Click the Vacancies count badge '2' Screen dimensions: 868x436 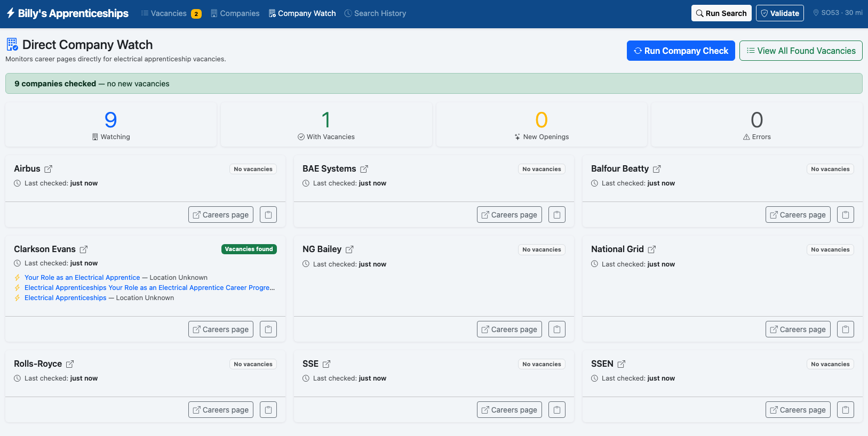pos(196,14)
